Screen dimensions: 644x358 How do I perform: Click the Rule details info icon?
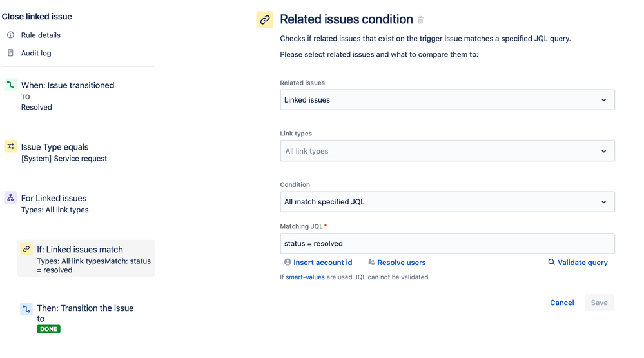click(10, 35)
